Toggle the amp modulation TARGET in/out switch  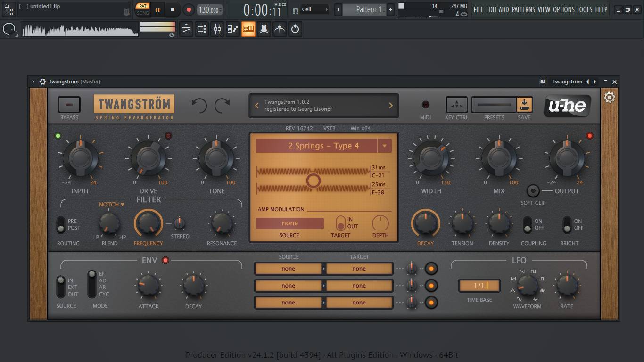[x=340, y=223]
